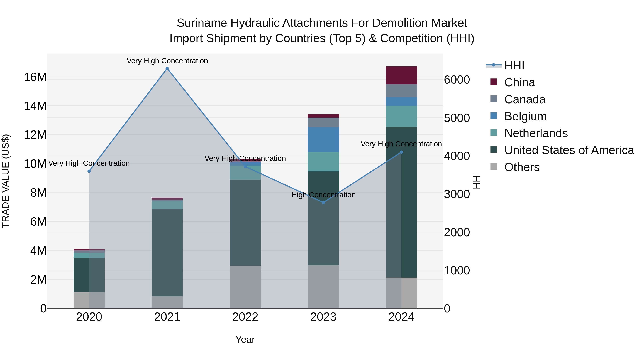Click the Netherlands segment of the 2023 bar

(x=323, y=162)
